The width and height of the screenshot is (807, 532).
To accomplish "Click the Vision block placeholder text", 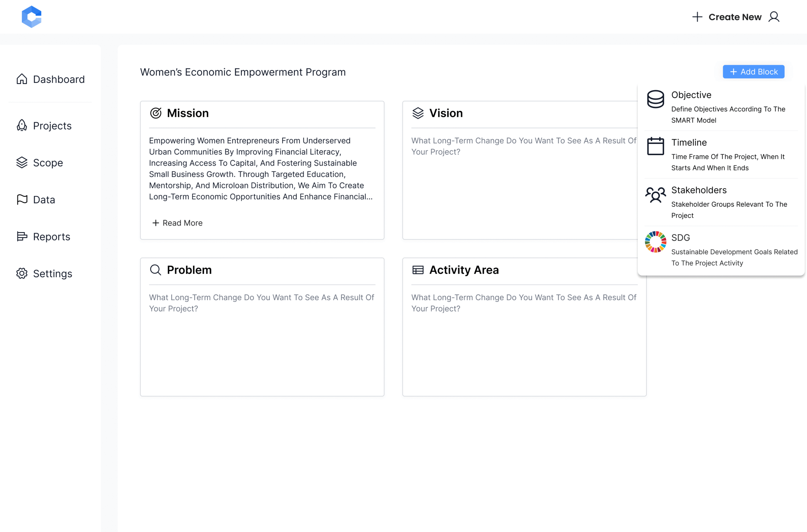I will click(x=524, y=146).
